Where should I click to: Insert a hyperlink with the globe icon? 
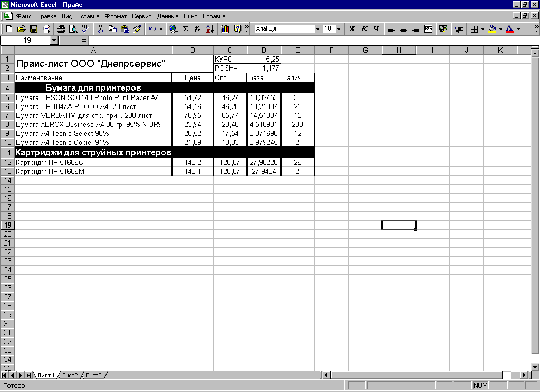(x=173, y=29)
